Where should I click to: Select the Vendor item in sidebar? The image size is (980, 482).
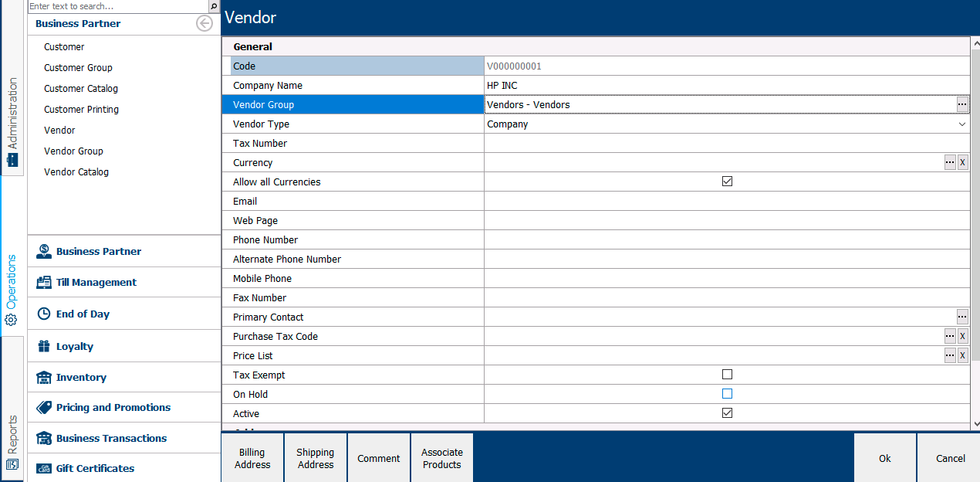[x=59, y=131]
